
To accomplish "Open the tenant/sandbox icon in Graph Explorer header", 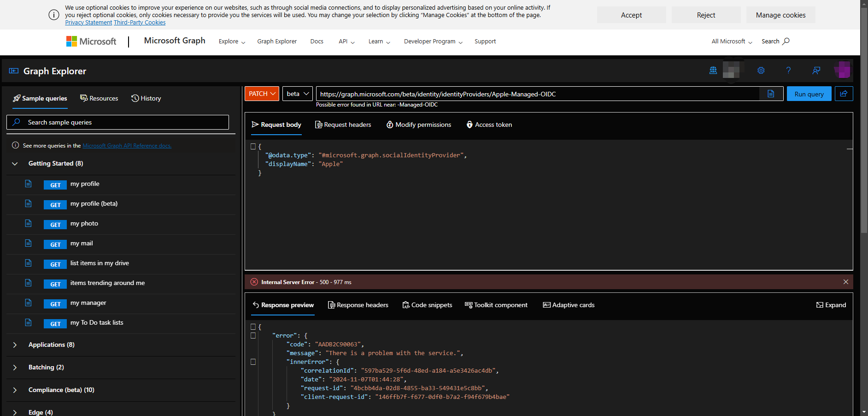I will pos(713,71).
